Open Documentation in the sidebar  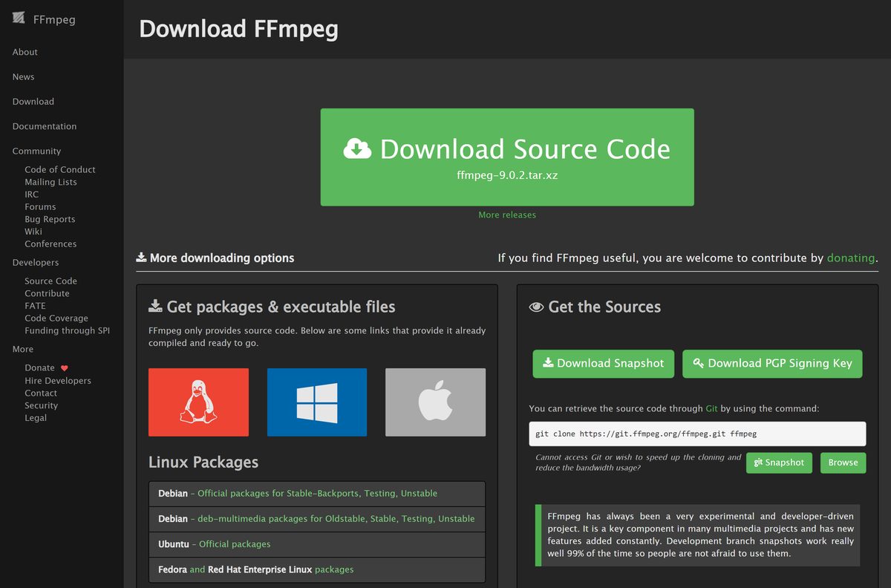pyautogui.click(x=45, y=126)
